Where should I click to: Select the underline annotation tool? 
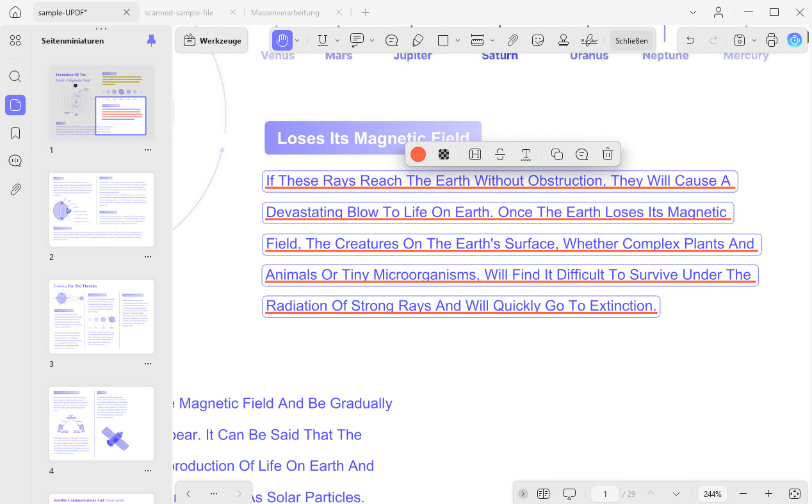[323, 40]
